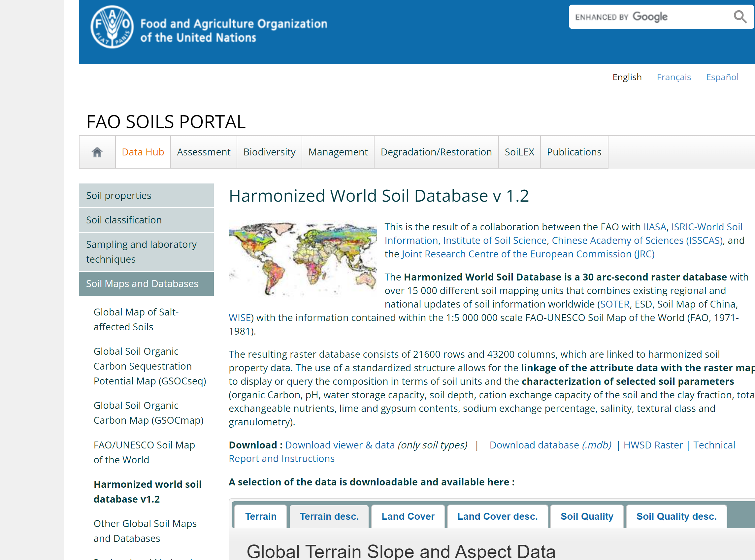Open the Assessment menu
The height and width of the screenshot is (560, 755).
click(x=204, y=152)
